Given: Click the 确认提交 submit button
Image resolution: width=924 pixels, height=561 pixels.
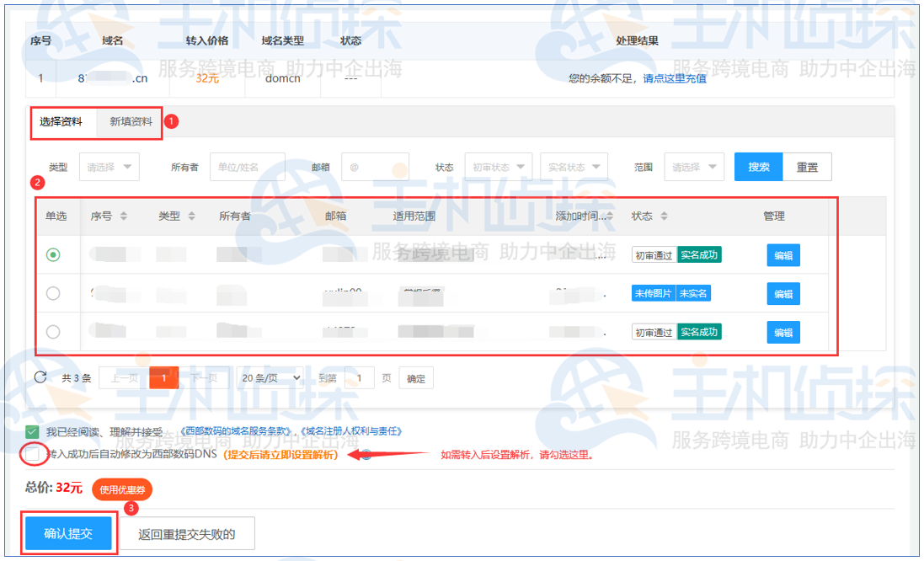Looking at the screenshot, I should (67, 532).
